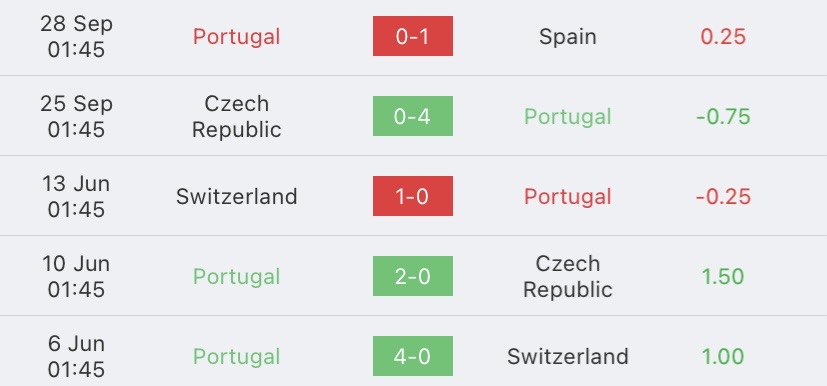Select Portugal in the 6 Jun match
This screenshot has height=386, width=827.
236,357
